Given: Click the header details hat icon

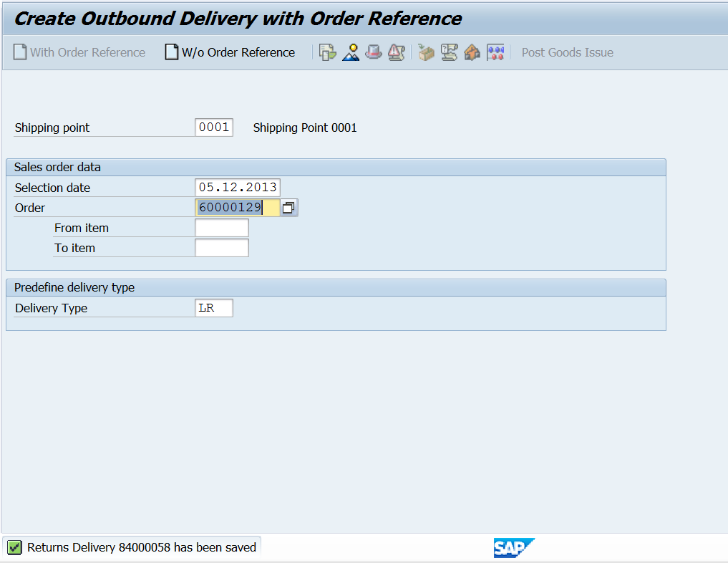Looking at the screenshot, I should [x=373, y=52].
